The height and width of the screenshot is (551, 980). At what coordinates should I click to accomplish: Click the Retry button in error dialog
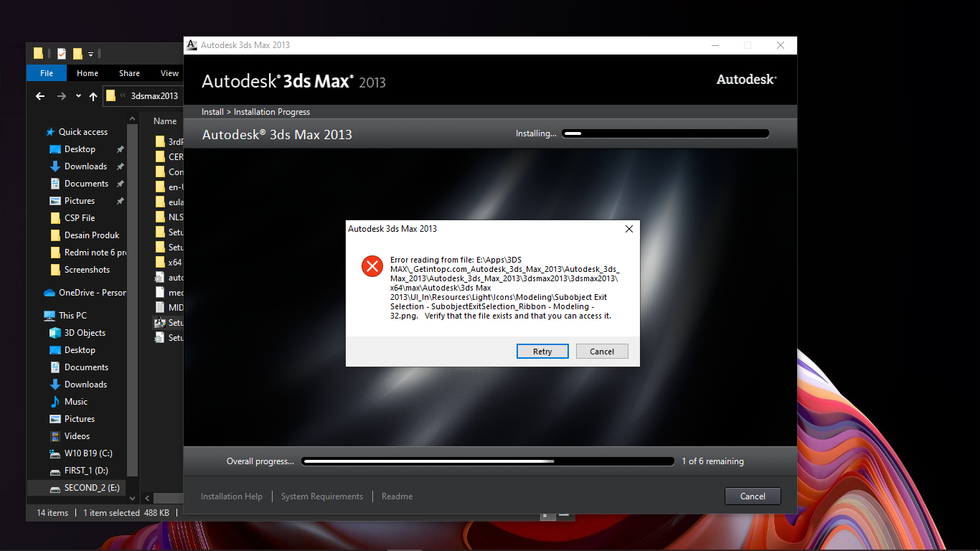542,351
